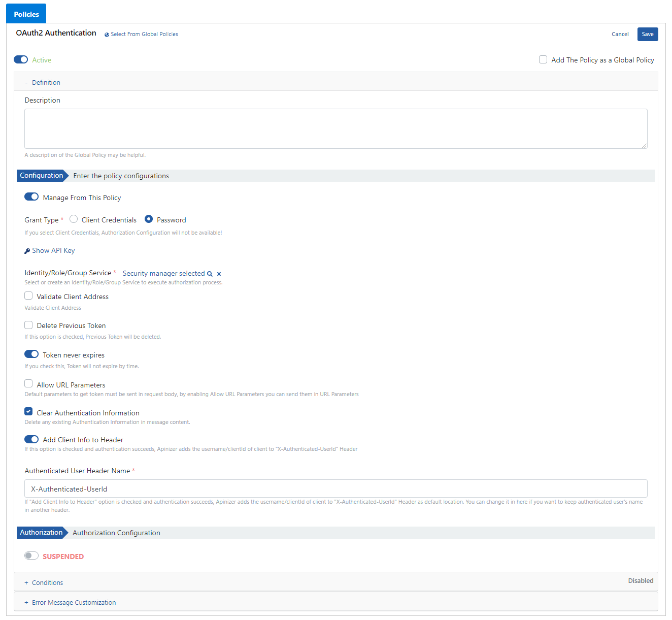The height and width of the screenshot is (620, 672).
Task: Toggle the Active policy switch
Action: (x=21, y=59)
